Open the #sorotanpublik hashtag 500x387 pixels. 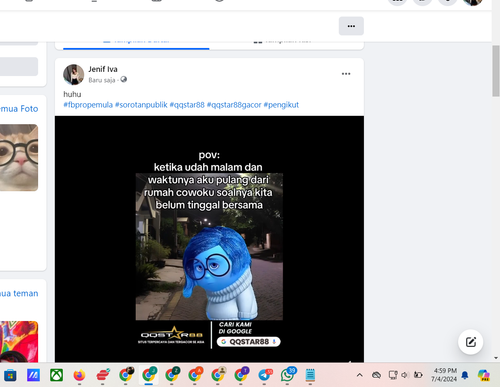coord(141,105)
